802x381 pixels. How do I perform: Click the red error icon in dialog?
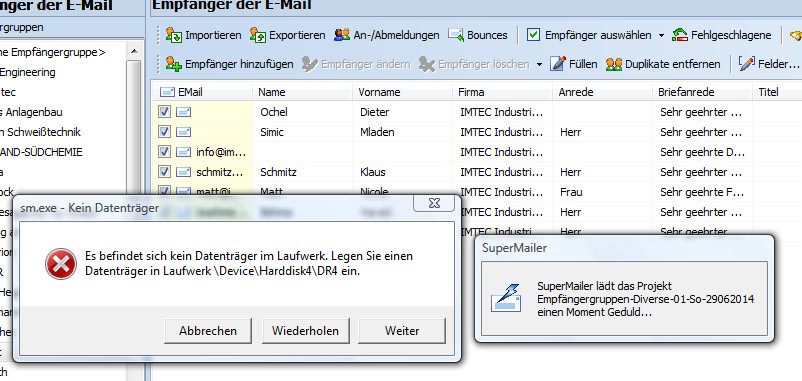tap(60, 264)
